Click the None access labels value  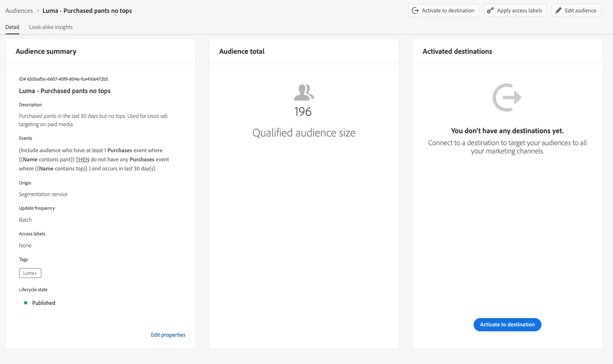click(25, 246)
